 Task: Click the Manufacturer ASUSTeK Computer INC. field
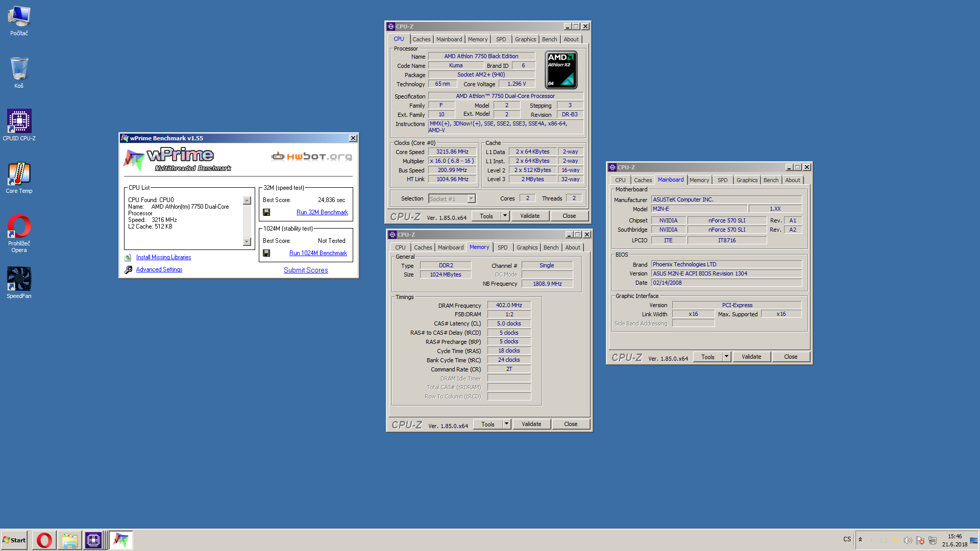coord(726,199)
